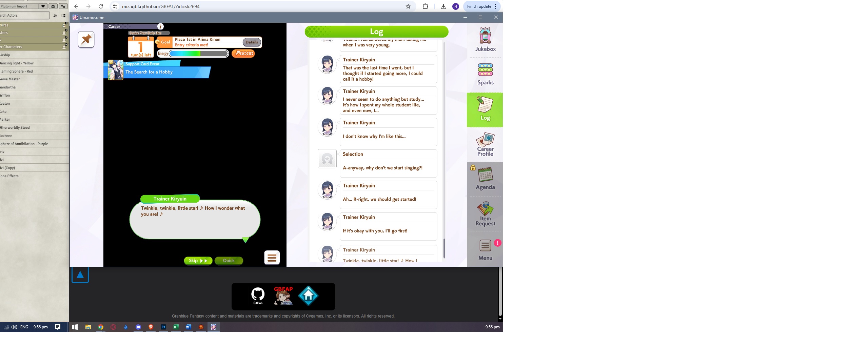The height and width of the screenshot is (347, 868).
Task: Open Discord from the taskbar
Action: tap(138, 327)
